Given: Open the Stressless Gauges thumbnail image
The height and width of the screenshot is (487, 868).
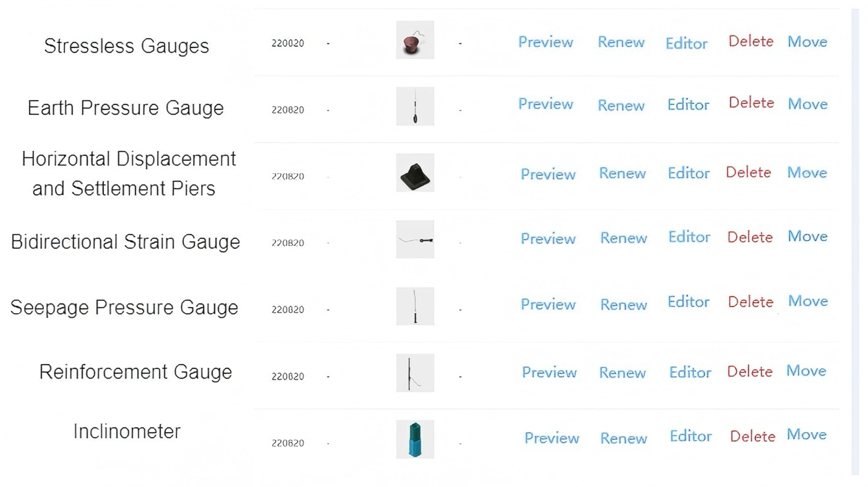Looking at the screenshot, I should pyautogui.click(x=415, y=40).
